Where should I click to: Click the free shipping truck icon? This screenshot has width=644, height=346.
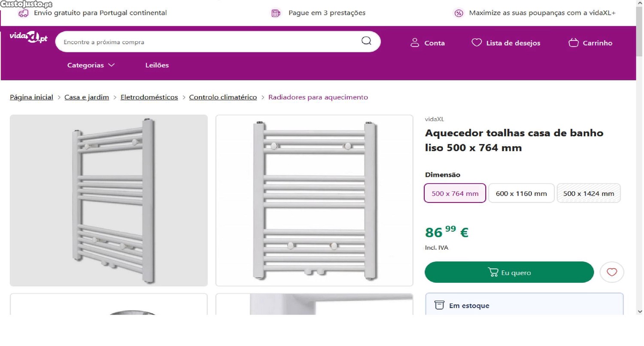[24, 13]
